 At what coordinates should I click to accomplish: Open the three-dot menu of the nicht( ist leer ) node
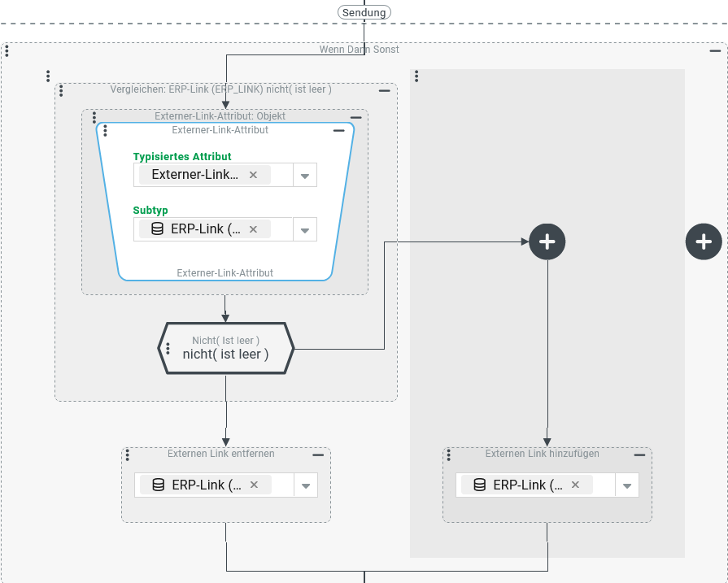(x=168, y=349)
